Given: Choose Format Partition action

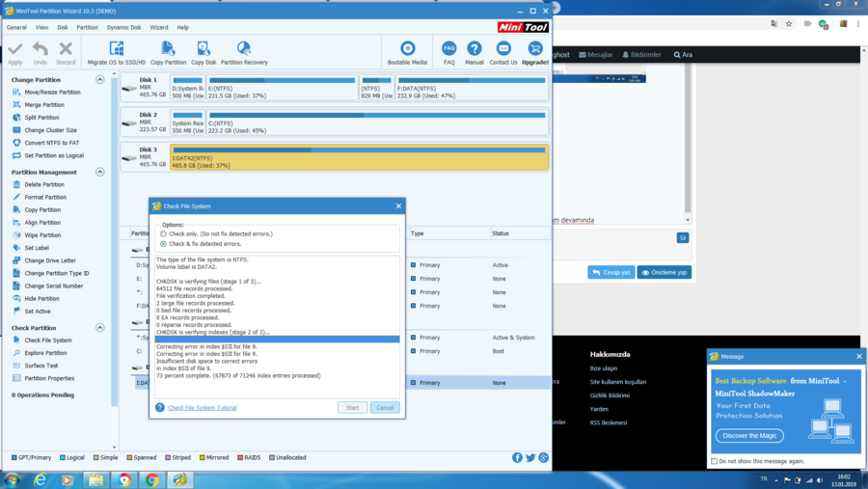Looking at the screenshot, I should (44, 197).
